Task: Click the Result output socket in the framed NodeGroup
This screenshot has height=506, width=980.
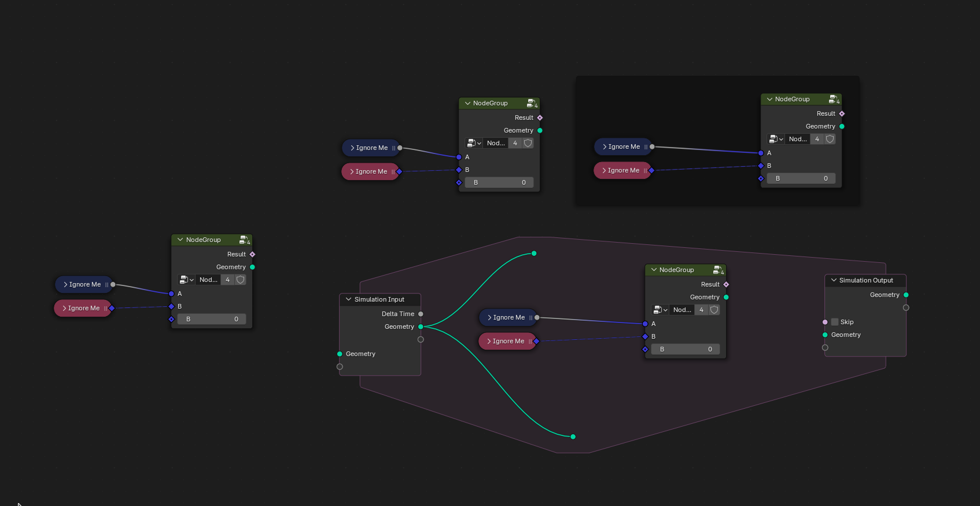Action: [x=842, y=113]
